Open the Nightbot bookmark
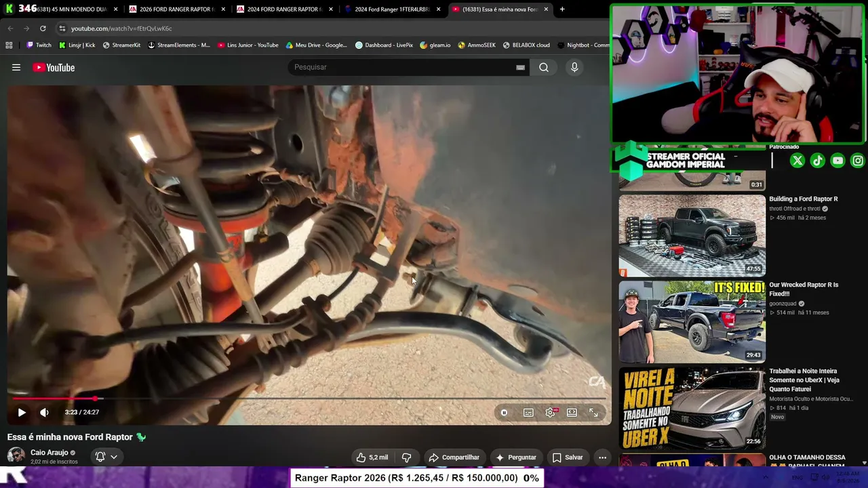This screenshot has height=488, width=868. pos(583,45)
